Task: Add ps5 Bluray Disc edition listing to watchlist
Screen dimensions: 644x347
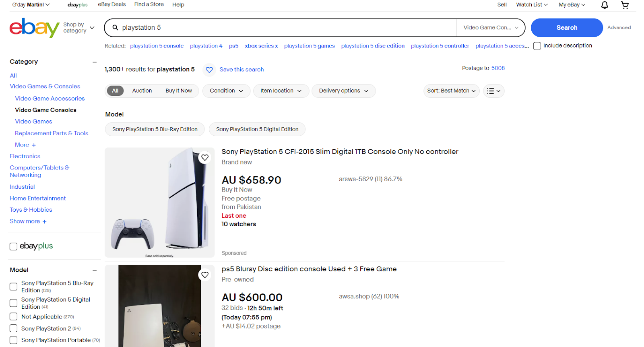Action: pos(205,275)
